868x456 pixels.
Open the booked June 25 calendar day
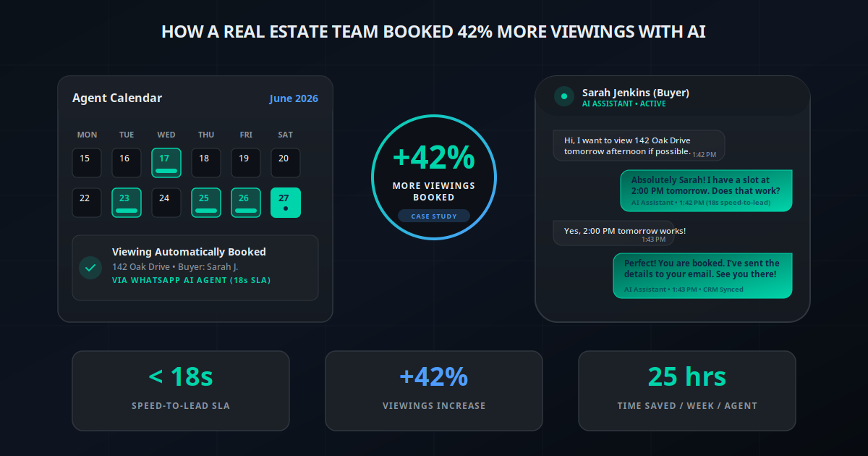point(206,203)
